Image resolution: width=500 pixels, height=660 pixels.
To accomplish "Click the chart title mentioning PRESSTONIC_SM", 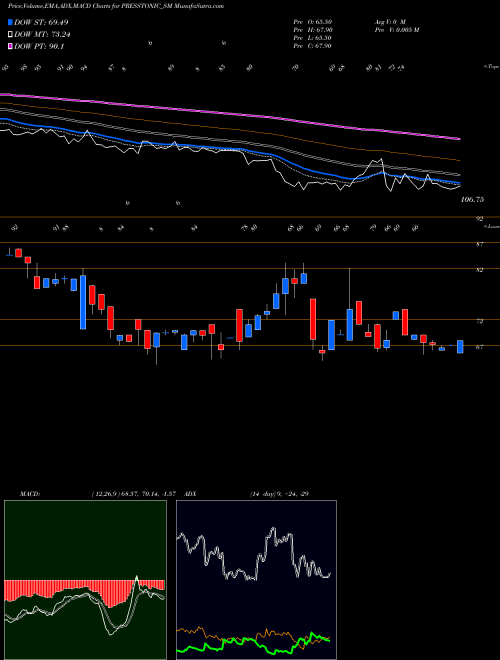I will coord(116,6).
